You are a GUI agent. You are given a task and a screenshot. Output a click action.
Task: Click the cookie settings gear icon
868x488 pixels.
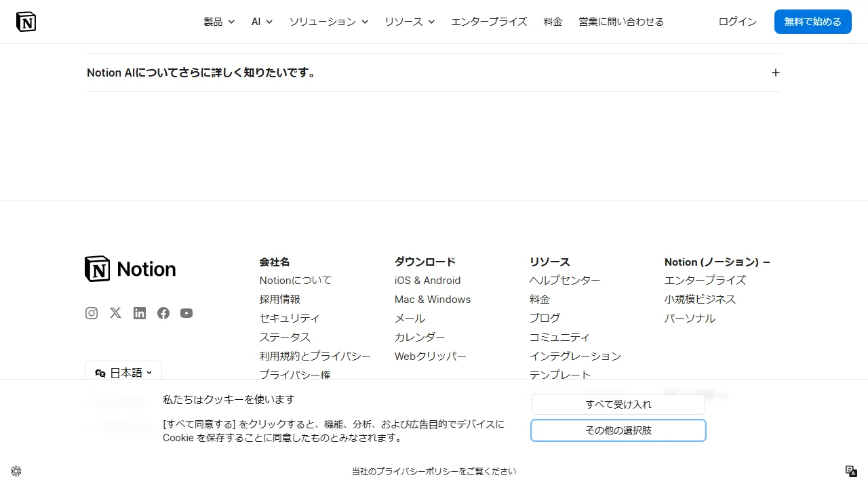(x=16, y=470)
